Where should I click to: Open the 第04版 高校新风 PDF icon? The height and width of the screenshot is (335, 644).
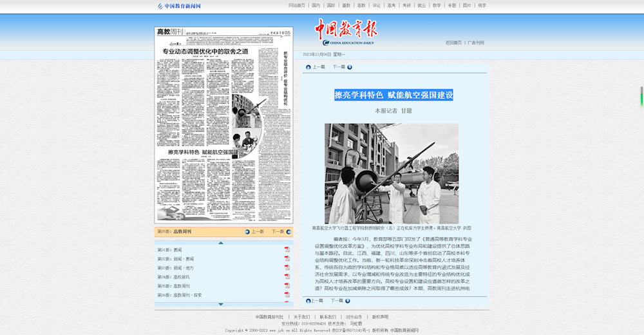pyautogui.click(x=287, y=277)
